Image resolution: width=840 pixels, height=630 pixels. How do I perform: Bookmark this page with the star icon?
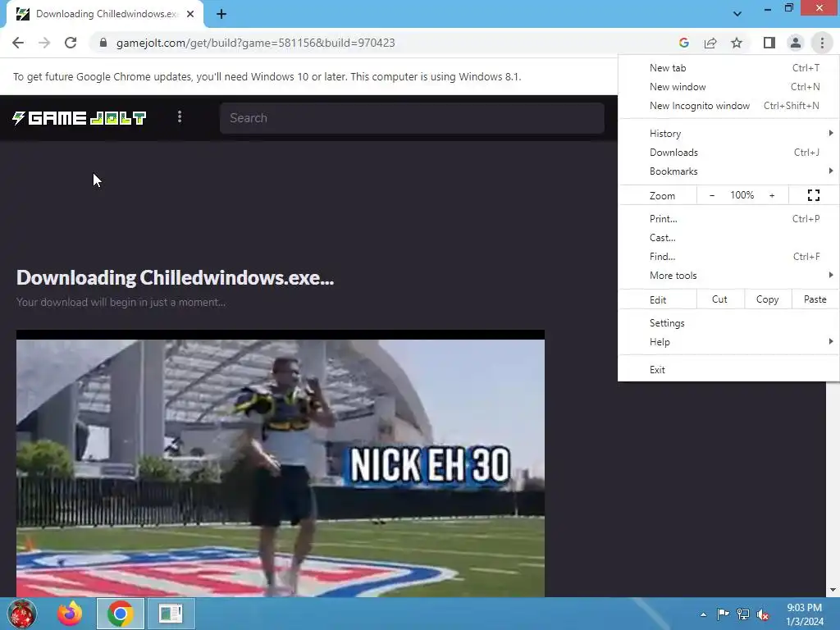737,43
